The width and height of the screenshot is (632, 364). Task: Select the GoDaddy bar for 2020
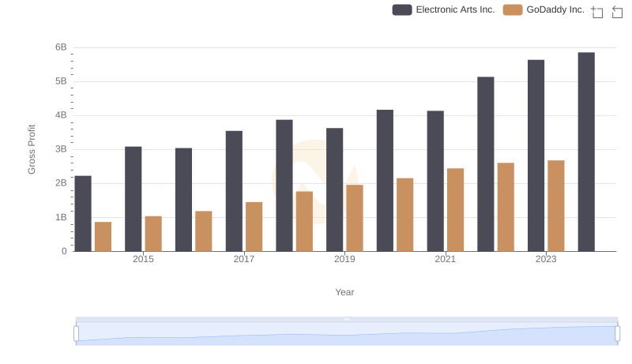[x=405, y=215]
